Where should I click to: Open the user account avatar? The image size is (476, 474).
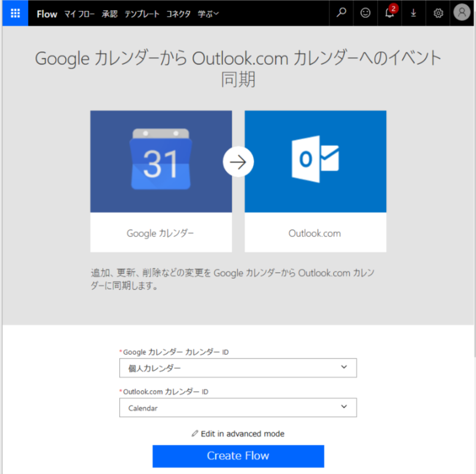[462, 13]
